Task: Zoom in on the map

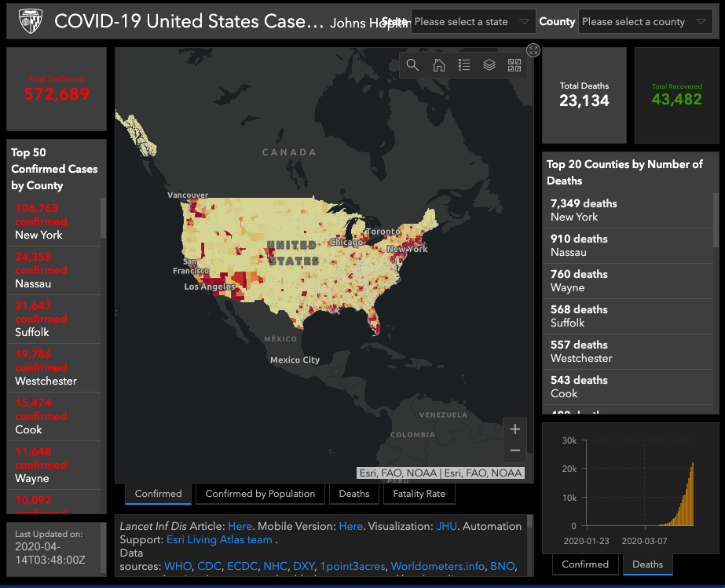Action: pos(515,429)
